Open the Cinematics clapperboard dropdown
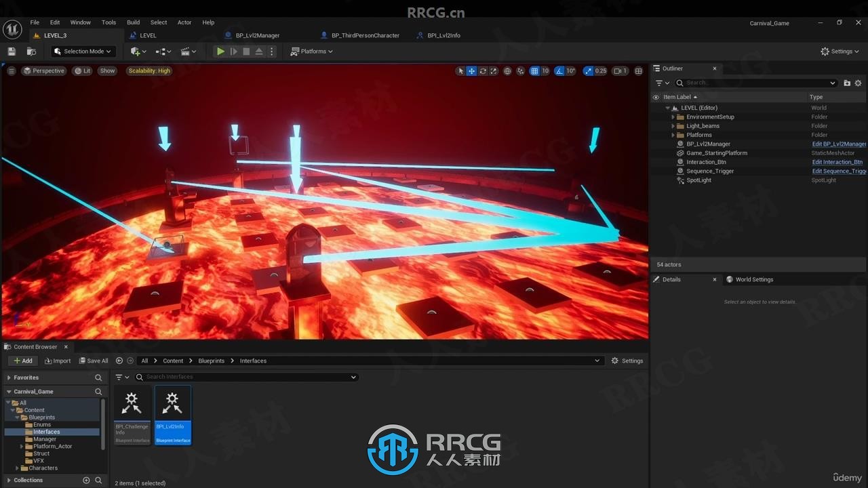Image resolution: width=868 pixels, height=488 pixels. click(189, 52)
